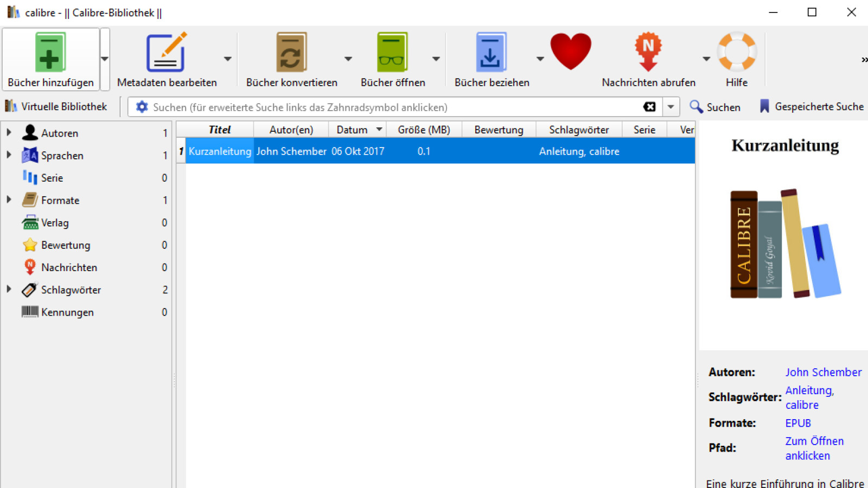Open dropdown arrow next to Metadaten bearbeiten
Image resolution: width=868 pixels, height=488 pixels.
pyautogui.click(x=227, y=59)
